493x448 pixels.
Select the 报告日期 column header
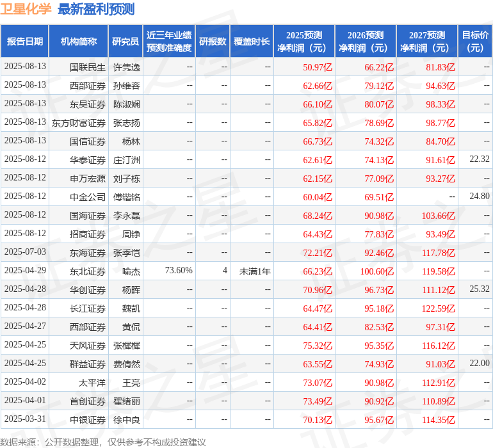(x=25, y=42)
